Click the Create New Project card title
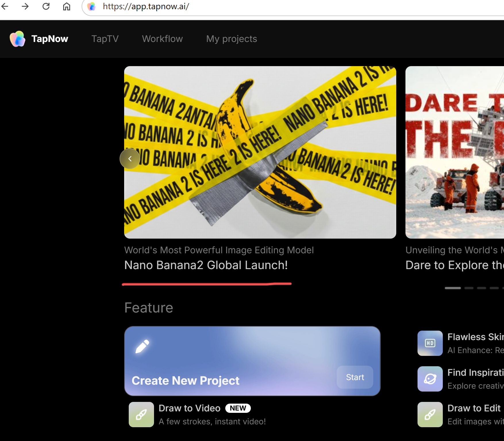Image resolution: width=504 pixels, height=441 pixels. (x=186, y=381)
